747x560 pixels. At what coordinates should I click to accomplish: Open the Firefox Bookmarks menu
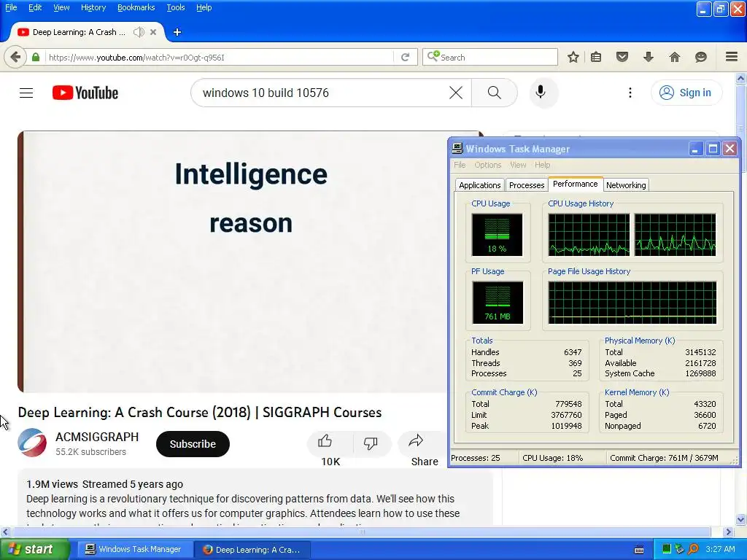tap(136, 7)
